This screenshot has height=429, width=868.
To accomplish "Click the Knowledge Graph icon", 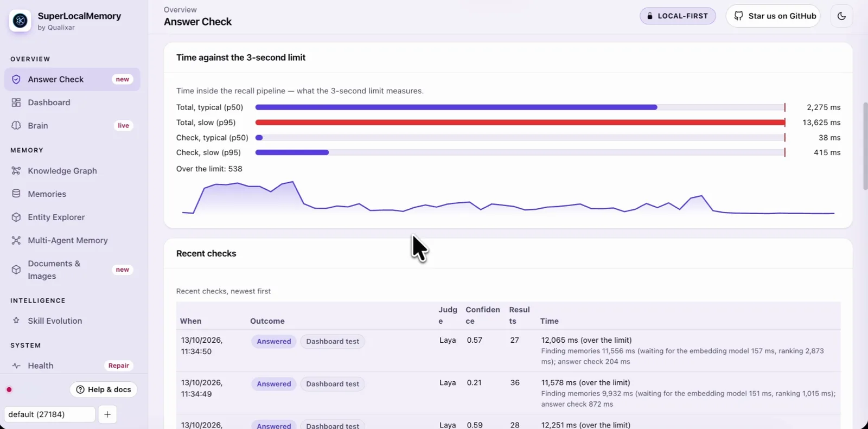I will pos(16,171).
